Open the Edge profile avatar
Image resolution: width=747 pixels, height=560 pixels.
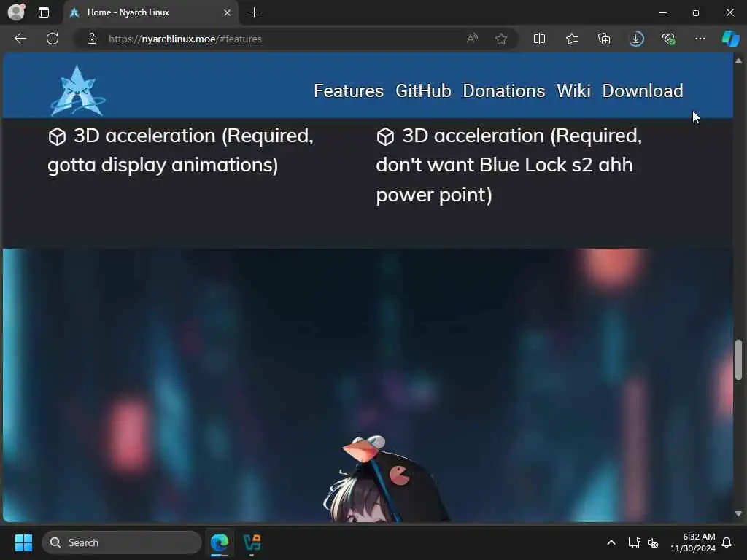pos(16,12)
